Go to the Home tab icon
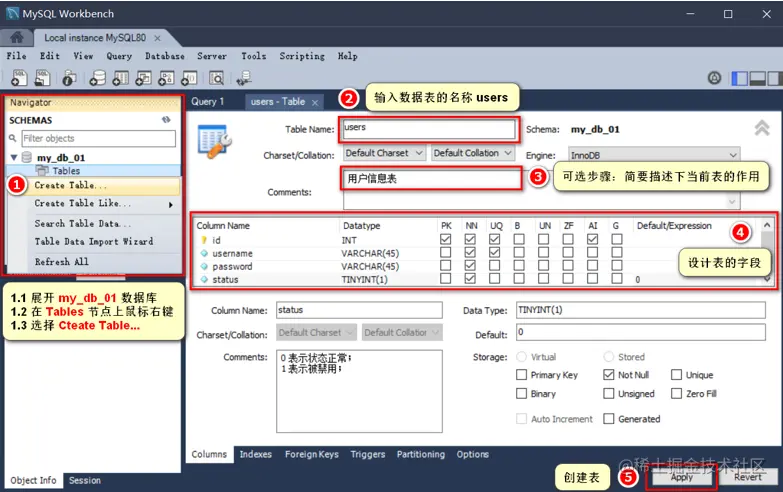Viewport: 783px width, 492px height. point(16,37)
